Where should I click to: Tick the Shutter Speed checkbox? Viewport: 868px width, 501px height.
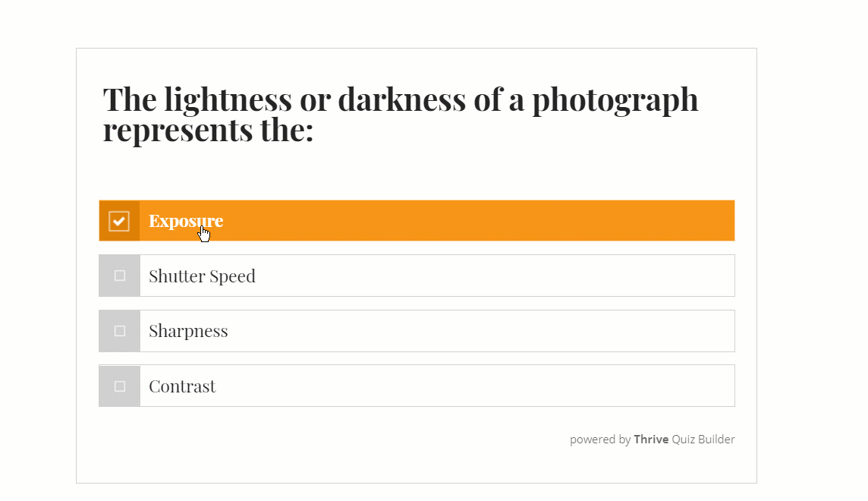pos(120,276)
